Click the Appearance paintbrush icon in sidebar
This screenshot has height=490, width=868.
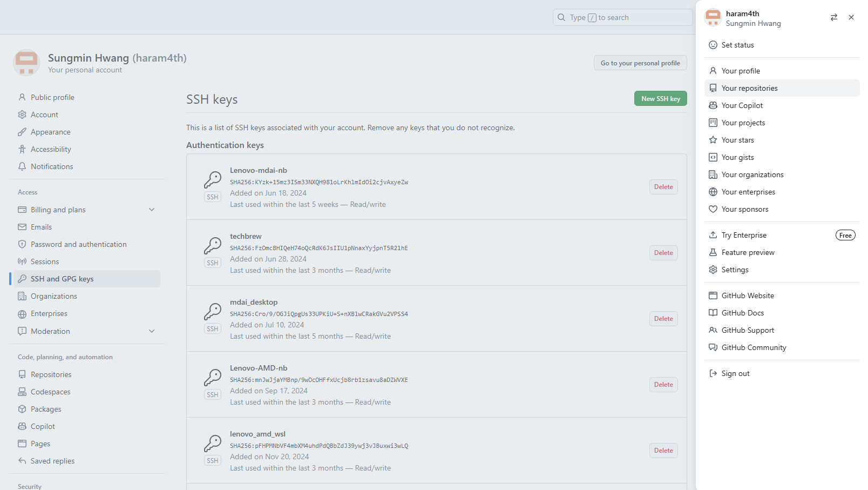22,132
